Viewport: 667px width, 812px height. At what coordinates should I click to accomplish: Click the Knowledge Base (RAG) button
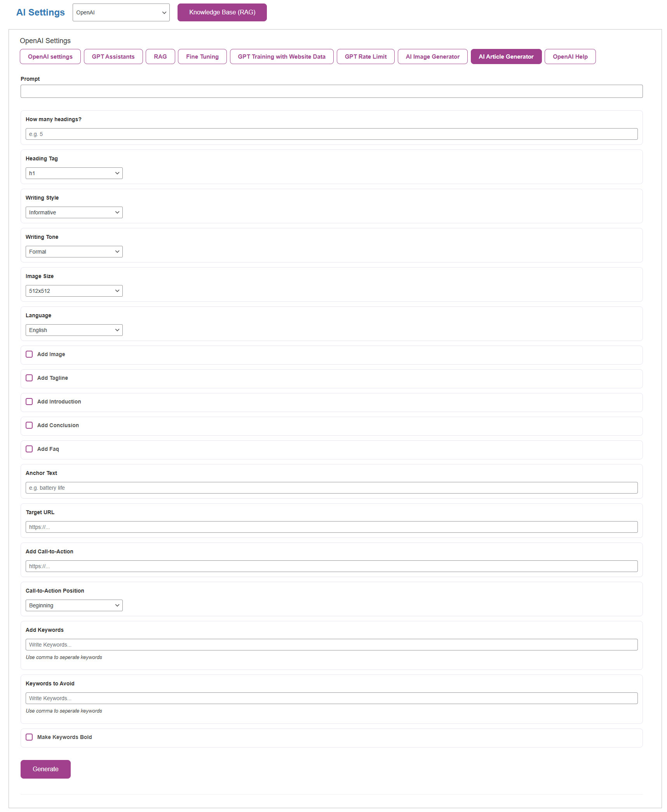[222, 12]
